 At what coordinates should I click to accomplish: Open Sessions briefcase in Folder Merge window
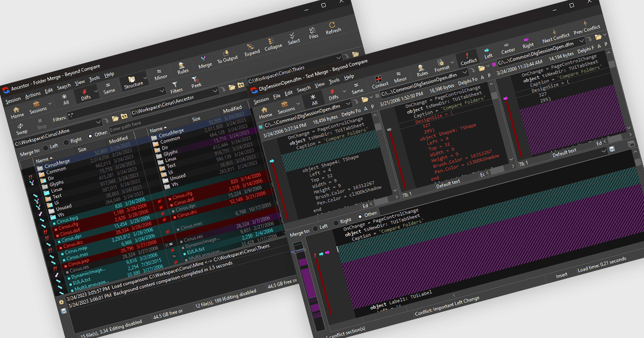pyautogui.click(x=38, y=105)
